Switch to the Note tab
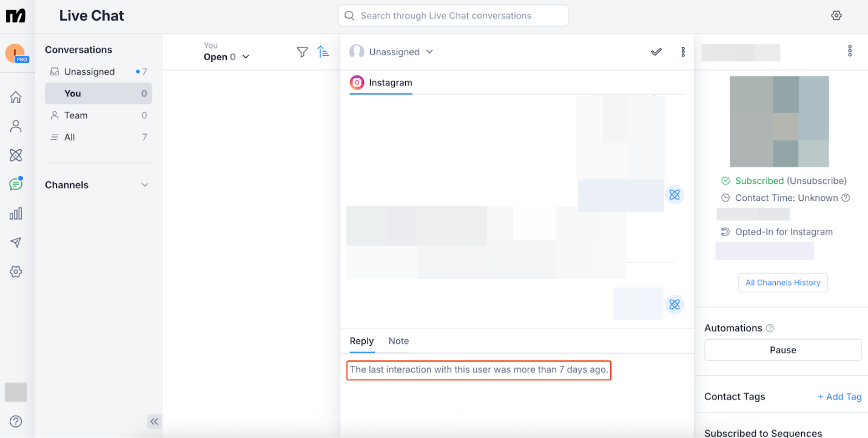 pyautogui.click(x=398, y=341)
